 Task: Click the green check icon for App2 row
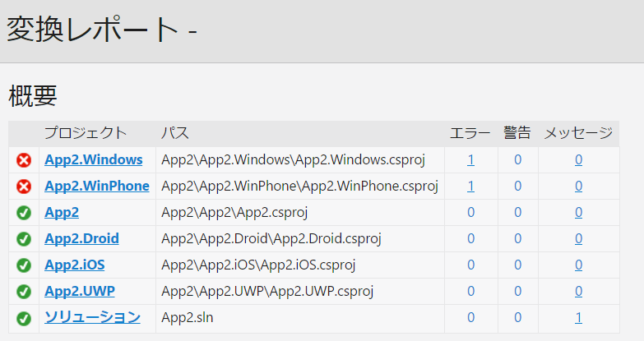point(24,213)
